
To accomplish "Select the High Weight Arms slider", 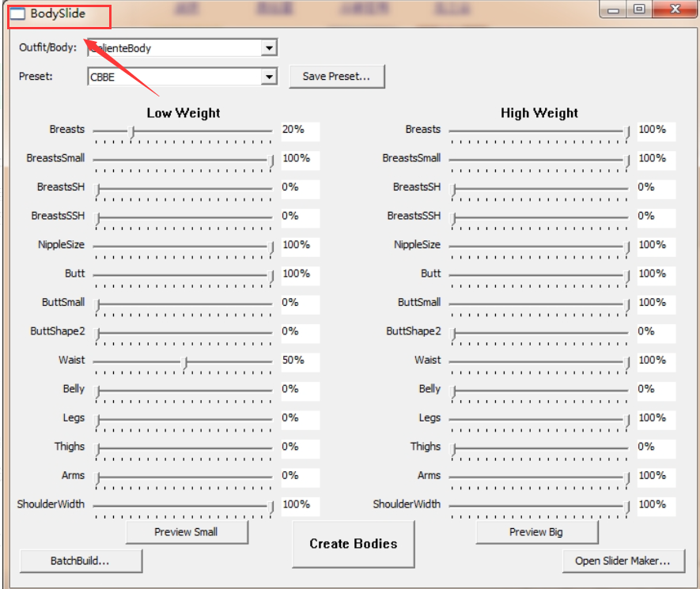I will [x=539, y=479].
